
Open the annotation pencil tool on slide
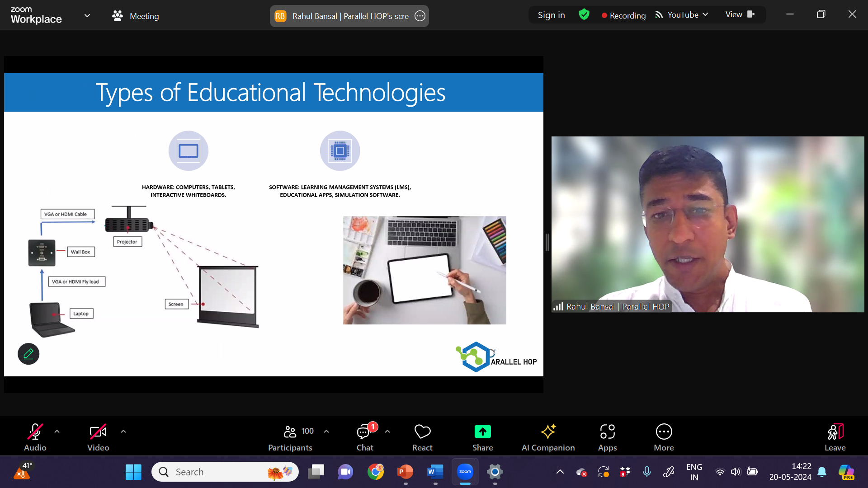(x=28, y=354)
